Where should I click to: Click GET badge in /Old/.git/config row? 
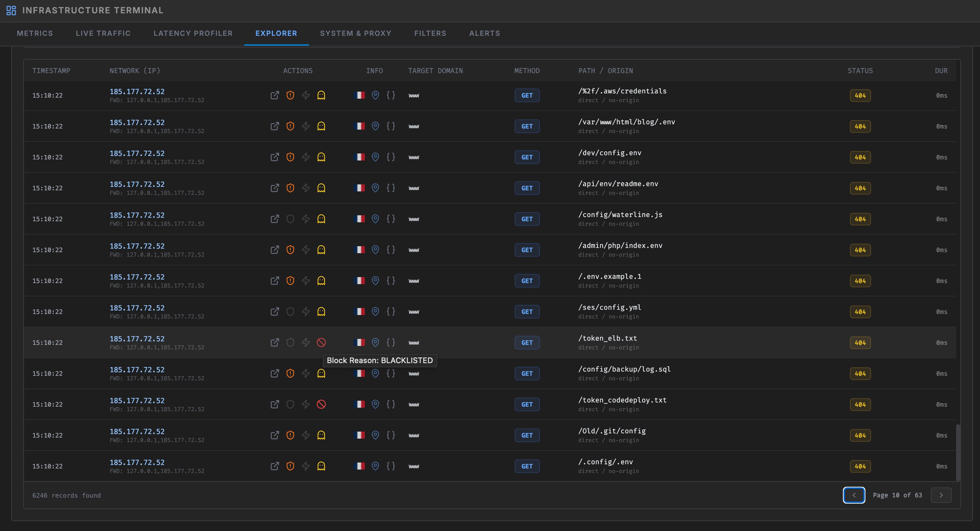tap(527, 435)
